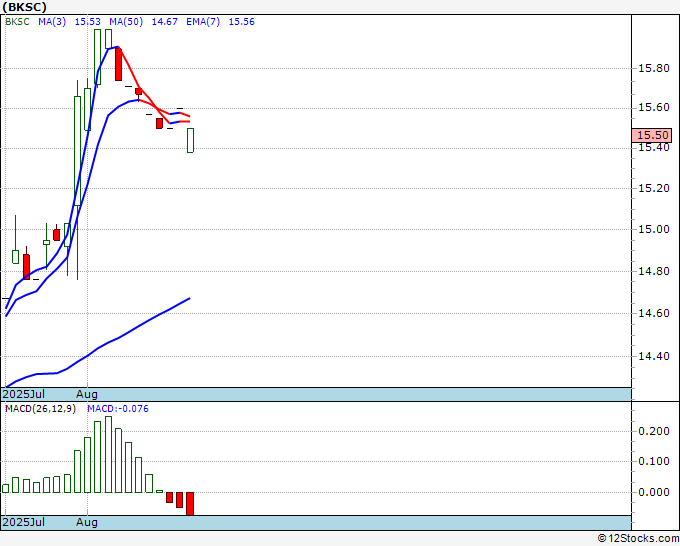Click the 0.000 MACD axis label

point(654,492)
